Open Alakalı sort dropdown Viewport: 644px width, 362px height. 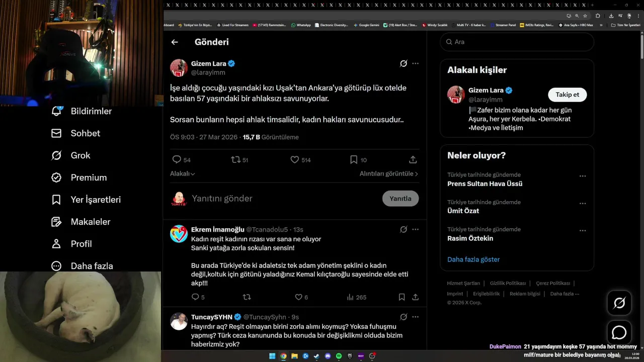[x=183, y=173]
